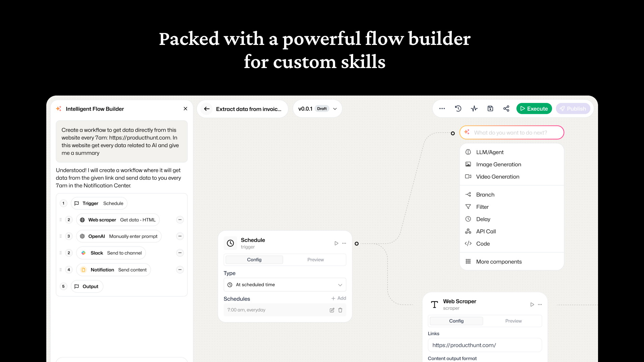This screenshot has height=362, width=644.
Task: Add a new schedule with the Add button
Action: point(339,298)
